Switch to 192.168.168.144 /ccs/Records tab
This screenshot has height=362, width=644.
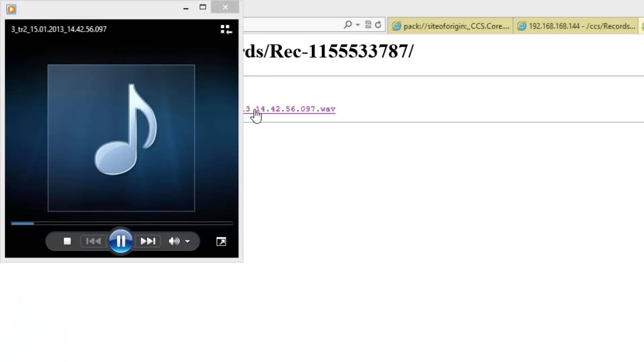point(577,26)
